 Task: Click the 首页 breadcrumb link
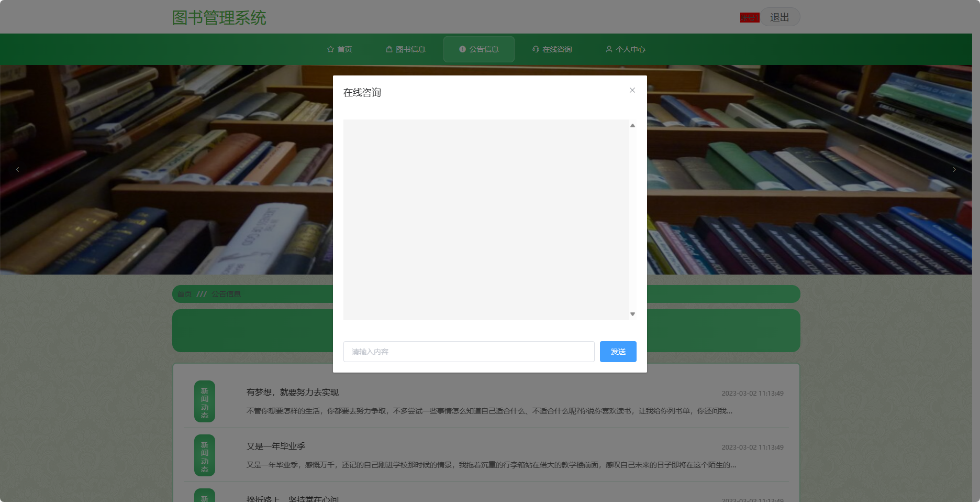pos(184,294)
